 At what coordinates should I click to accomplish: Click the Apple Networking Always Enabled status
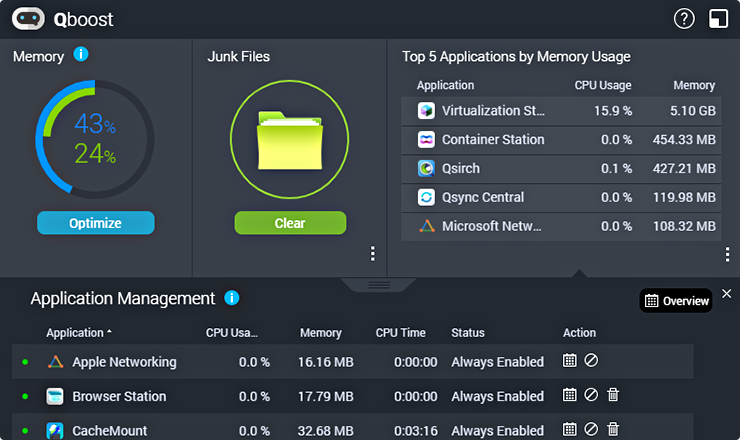click(x=497, y=362)
